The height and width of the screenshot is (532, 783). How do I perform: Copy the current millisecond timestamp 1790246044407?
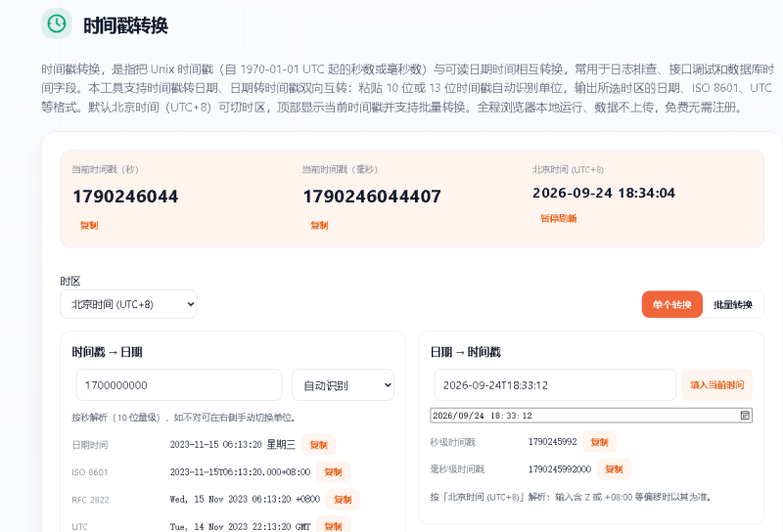[x=319, y=225]
